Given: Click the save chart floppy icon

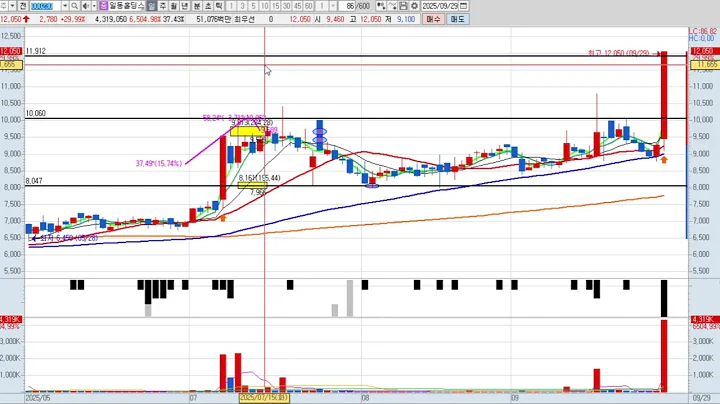Looking at the screenshot, I should click(x=403, y=6).
